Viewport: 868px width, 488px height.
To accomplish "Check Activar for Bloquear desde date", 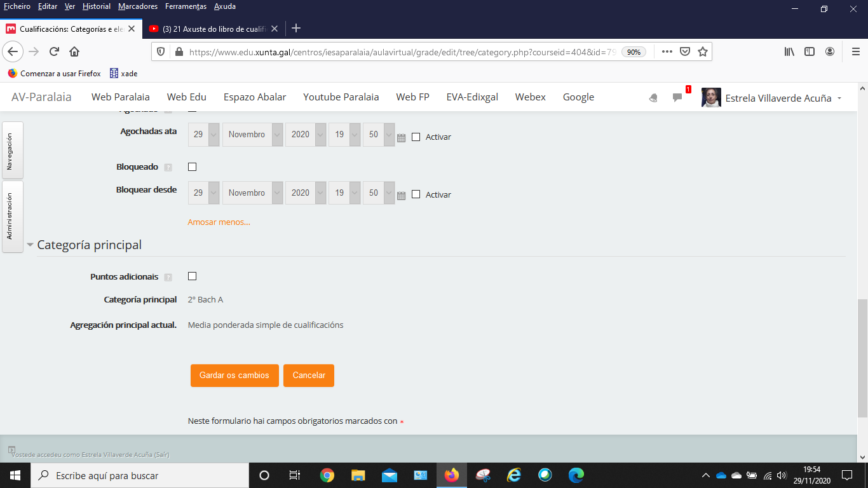I will [x=416, y=194].
